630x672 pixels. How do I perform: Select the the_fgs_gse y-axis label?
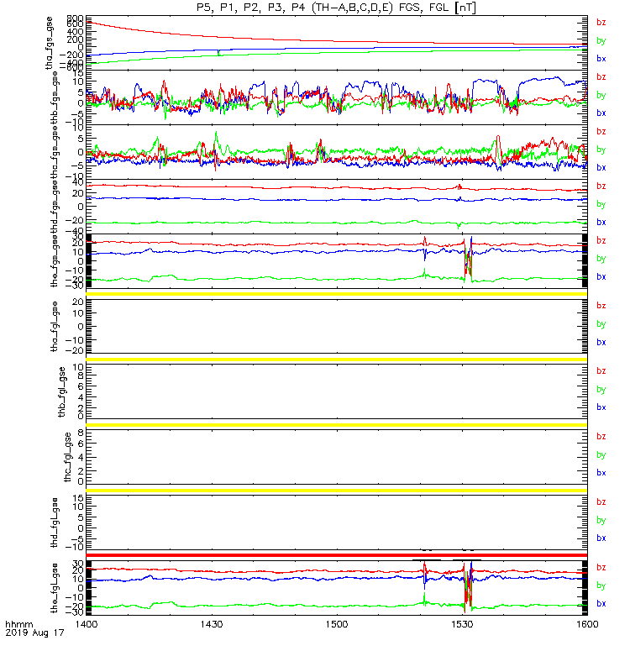(x=55, y=261)
